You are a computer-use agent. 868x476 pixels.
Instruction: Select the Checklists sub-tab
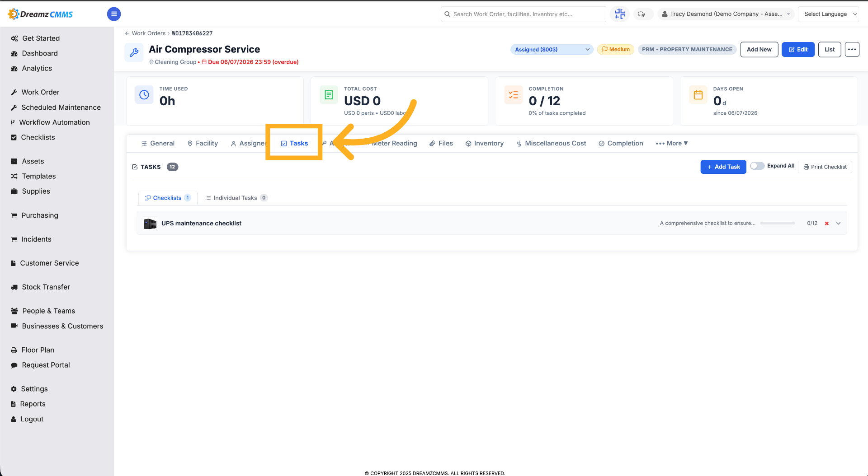[168, 198]
